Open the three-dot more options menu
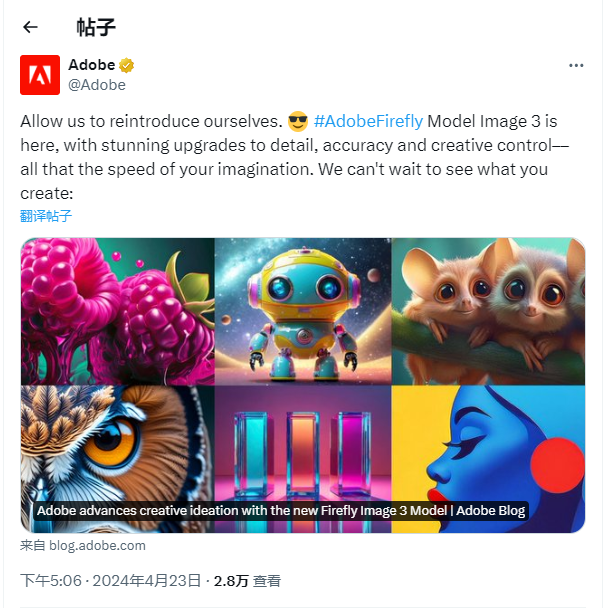The image size is (605, 608). [576, 66]
